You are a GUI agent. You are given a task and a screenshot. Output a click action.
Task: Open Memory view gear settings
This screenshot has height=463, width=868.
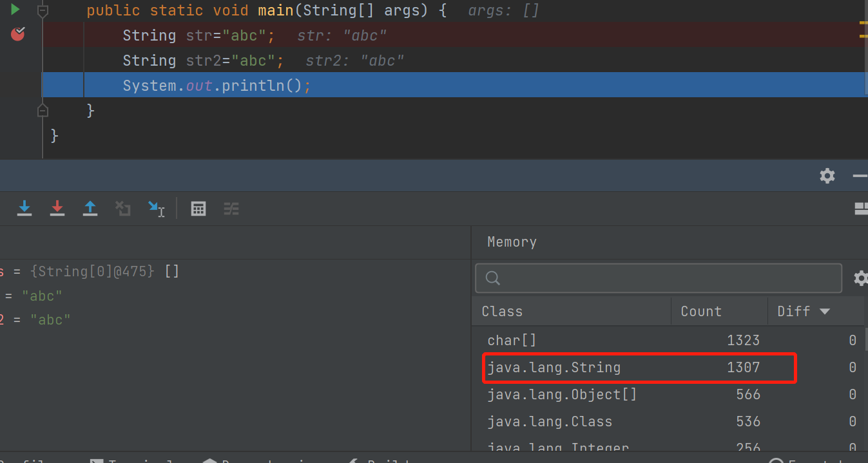click(x=860, y=278)
